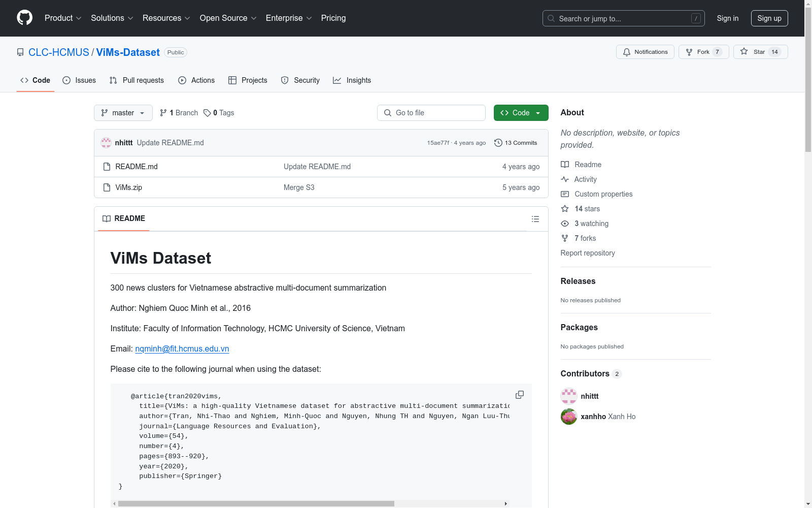
Task: Click the citation code horizontal scrollbar
Action: 256,504
